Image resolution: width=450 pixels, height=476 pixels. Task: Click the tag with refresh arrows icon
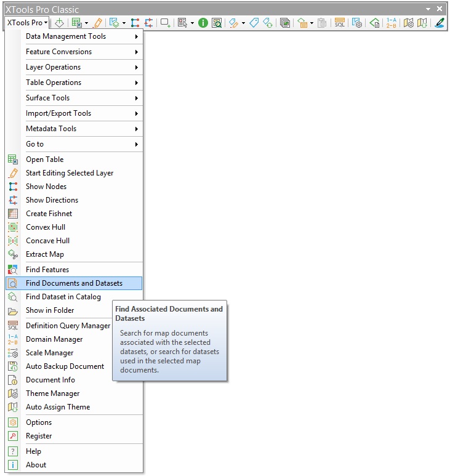pyautogui.click(x=268, y=23)
